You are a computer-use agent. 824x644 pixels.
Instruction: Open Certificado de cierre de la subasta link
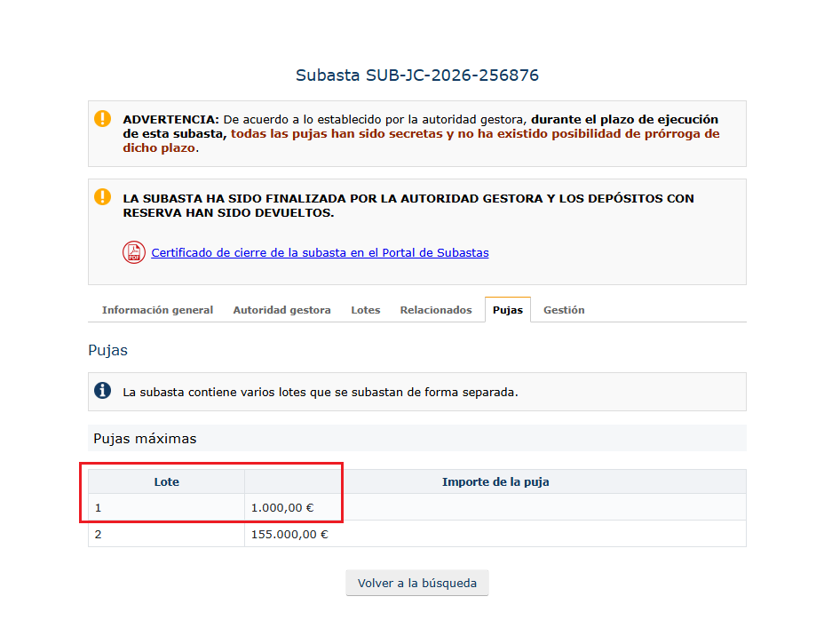coord(320,253)
